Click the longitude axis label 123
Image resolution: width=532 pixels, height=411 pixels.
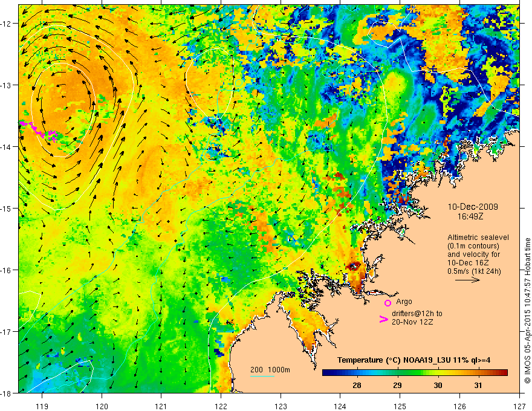click(x=281, y=406)
